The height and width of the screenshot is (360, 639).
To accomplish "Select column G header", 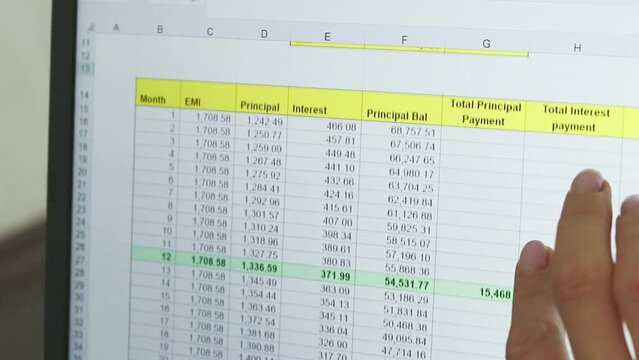I will click(486, 44).
